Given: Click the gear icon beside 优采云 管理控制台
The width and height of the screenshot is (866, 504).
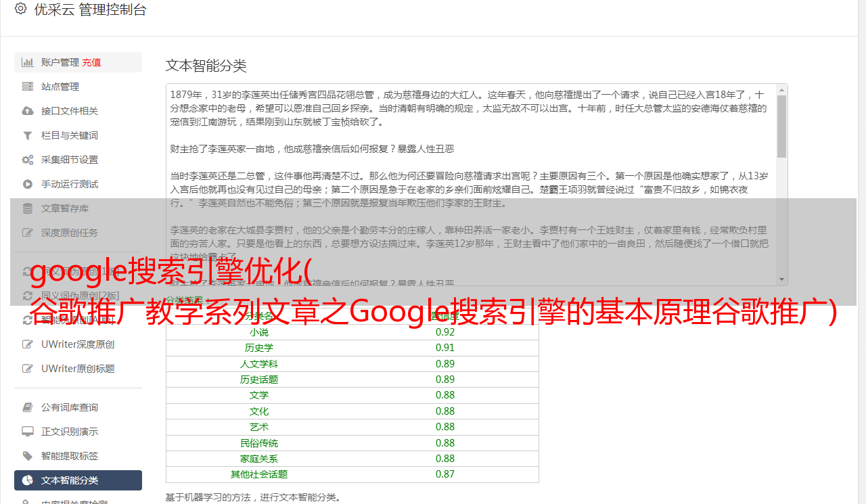Looking at the screenshot, I should coord(20,9).
